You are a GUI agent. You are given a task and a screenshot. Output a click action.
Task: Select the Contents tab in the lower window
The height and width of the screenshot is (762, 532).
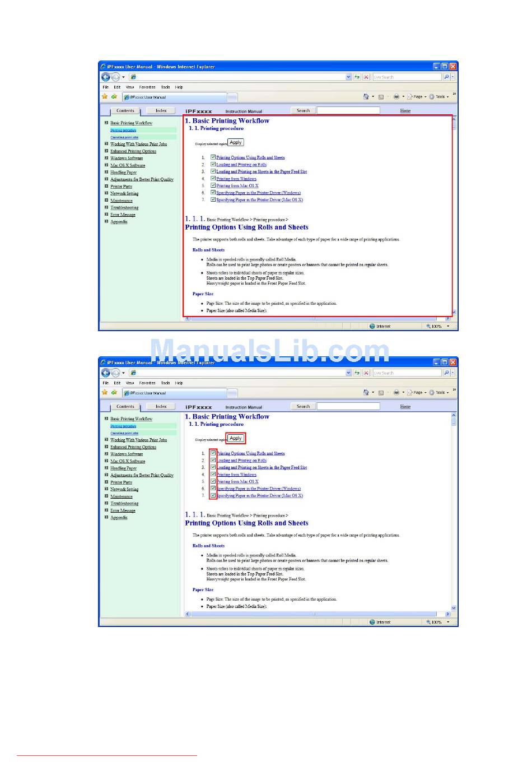tap(125, 407)
